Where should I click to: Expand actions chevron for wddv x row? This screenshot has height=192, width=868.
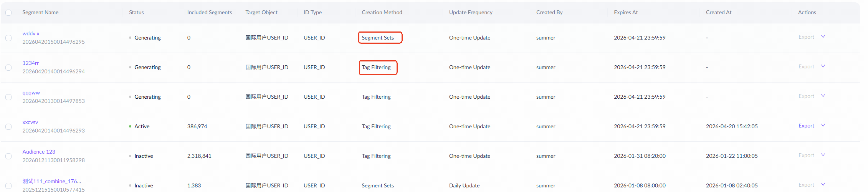(x=823, y=37)
